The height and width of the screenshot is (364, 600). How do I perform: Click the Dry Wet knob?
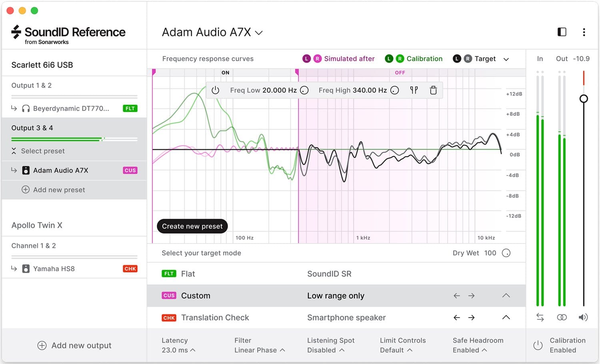coord(506,253)
